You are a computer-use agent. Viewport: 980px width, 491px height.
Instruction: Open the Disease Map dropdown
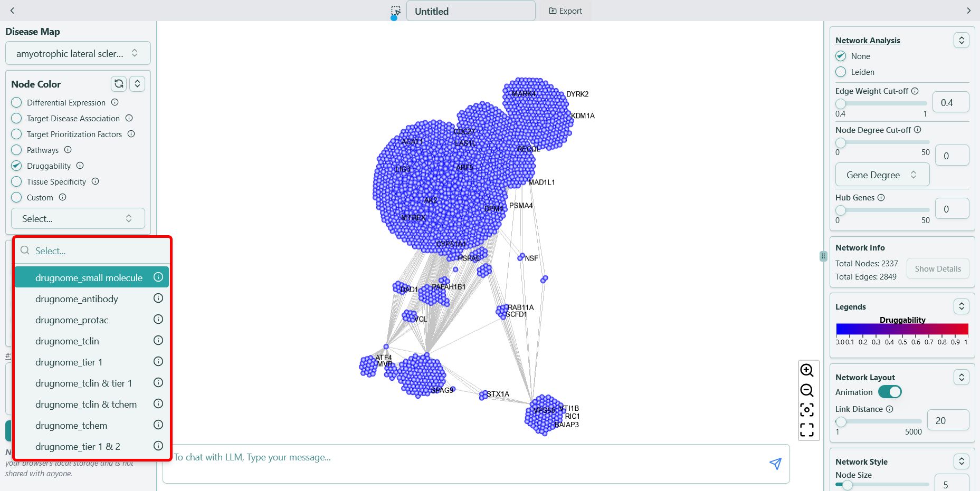[x=78, y=53]
